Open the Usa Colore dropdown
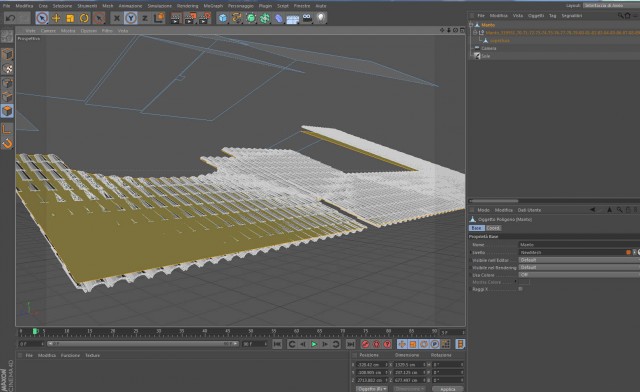 coord(579,275)
